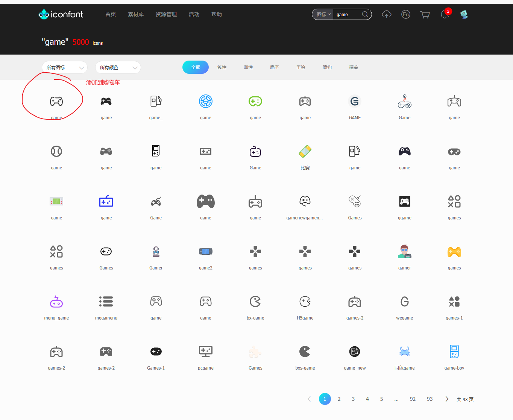Select the green gamepad game icon
Image resolution: width=513 pixels, height=420 pixels.
[255, 101]
